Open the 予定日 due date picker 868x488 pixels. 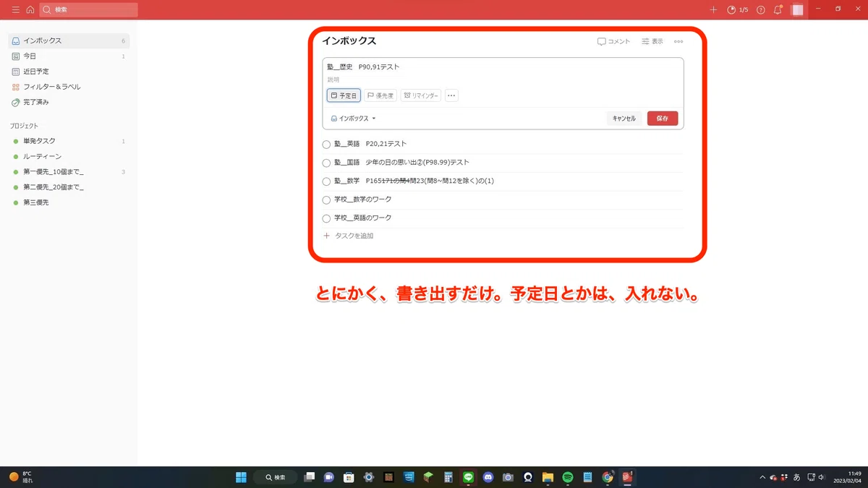pyautogui.click(x=344, y=95)
